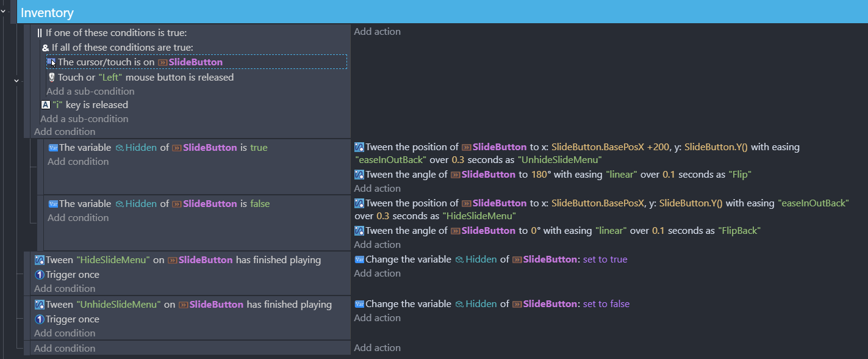Viewport: 868px width, 359px height.
Task: Click 'Add a sub-condition' below the mouse button condition
Action: [x=90, y=92]
